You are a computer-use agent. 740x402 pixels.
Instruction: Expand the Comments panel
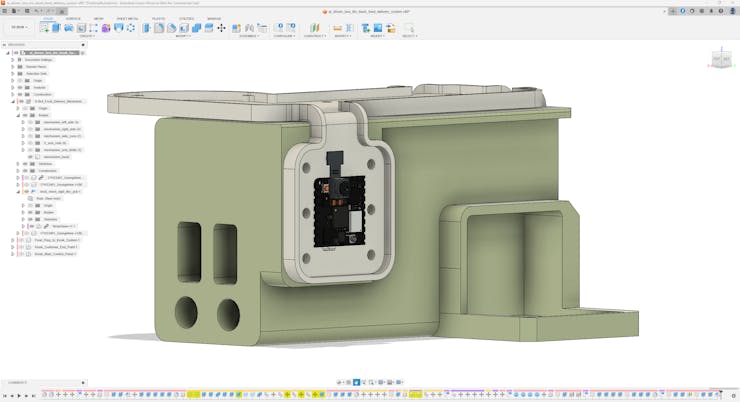click(83, 382)
